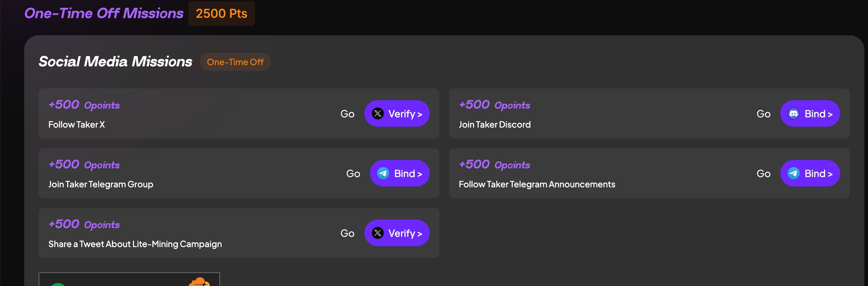The width and height of the screenshot is (868, 286).
Task: Click Telegram icon for Join Taker Telegram Group
Action: pos(383,173)
